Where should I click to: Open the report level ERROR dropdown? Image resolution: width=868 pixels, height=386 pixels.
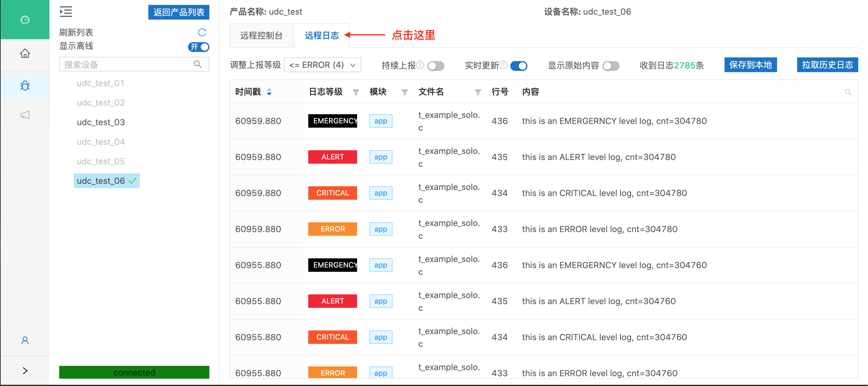tap(323, 65)
